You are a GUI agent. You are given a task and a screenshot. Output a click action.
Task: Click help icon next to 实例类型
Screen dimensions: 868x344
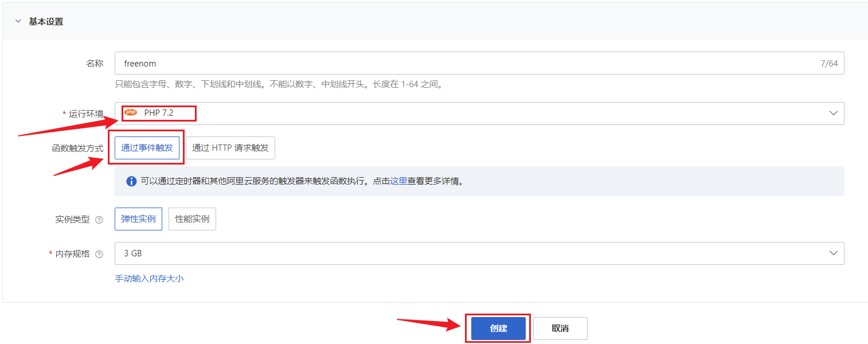point(99,220)
